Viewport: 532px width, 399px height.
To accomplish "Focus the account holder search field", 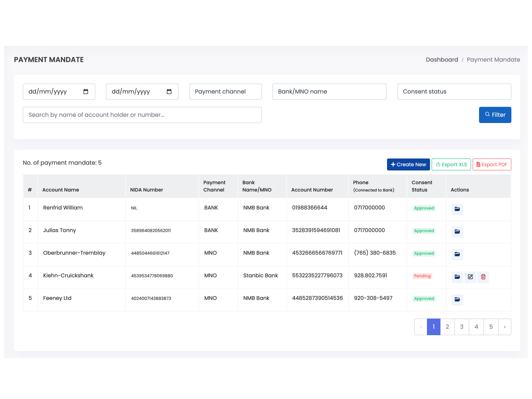I will pyautogui.click(x=142, y=115).
